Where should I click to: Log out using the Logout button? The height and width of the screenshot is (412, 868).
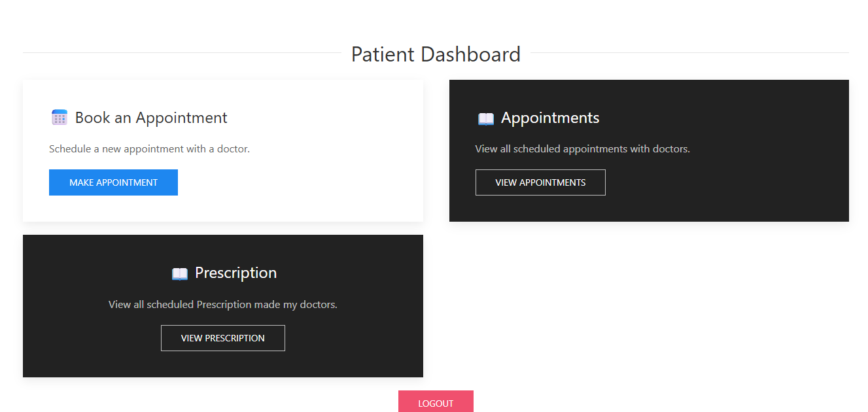coord(436,402)
